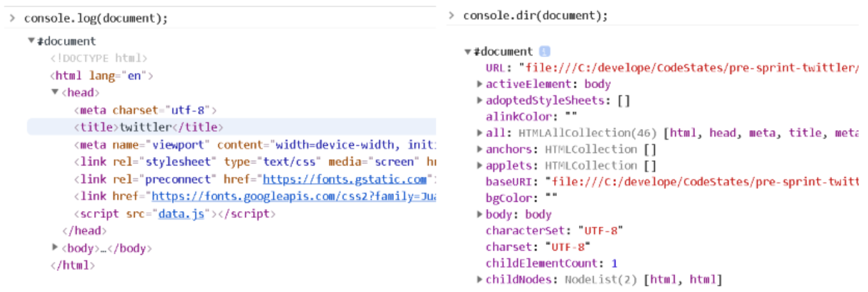Click the baseURI property value
The image size is (868, 292).
point(702,182)
